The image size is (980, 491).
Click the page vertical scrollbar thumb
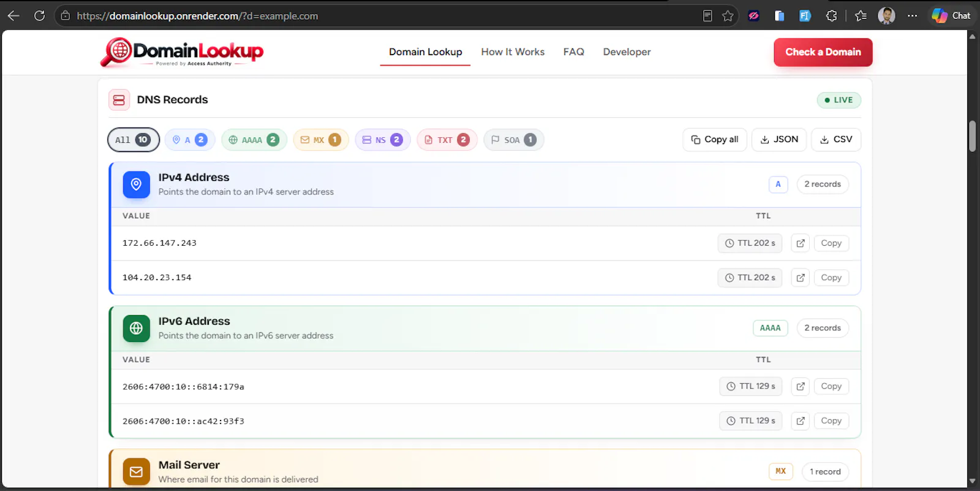972,136
